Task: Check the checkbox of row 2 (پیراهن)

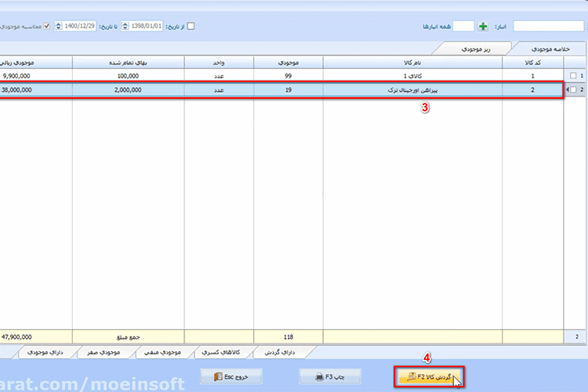Action: click(573, 89)
